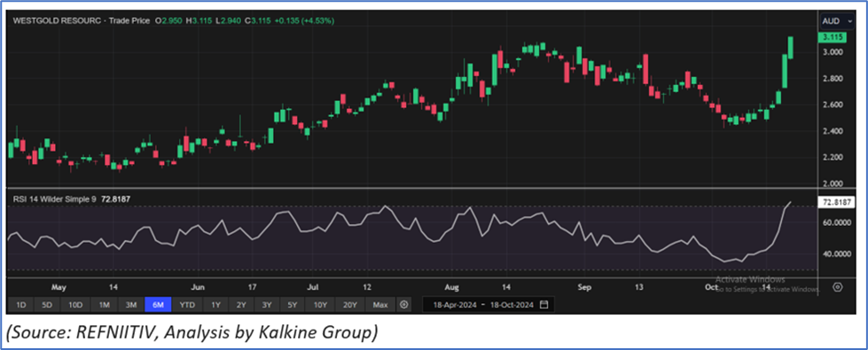The image size is (868, 350).
Task: Set chart range to 5Y
Action: [293, 305]
